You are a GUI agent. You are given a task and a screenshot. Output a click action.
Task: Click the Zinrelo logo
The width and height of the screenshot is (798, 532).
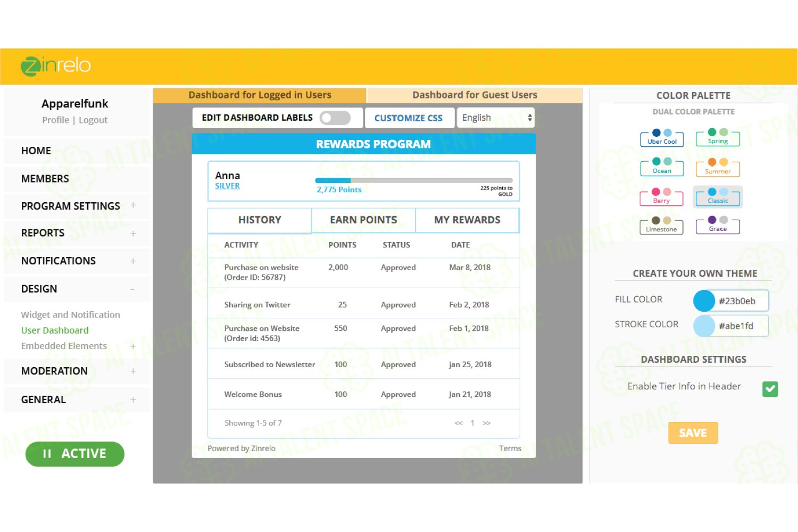[56, 66]
